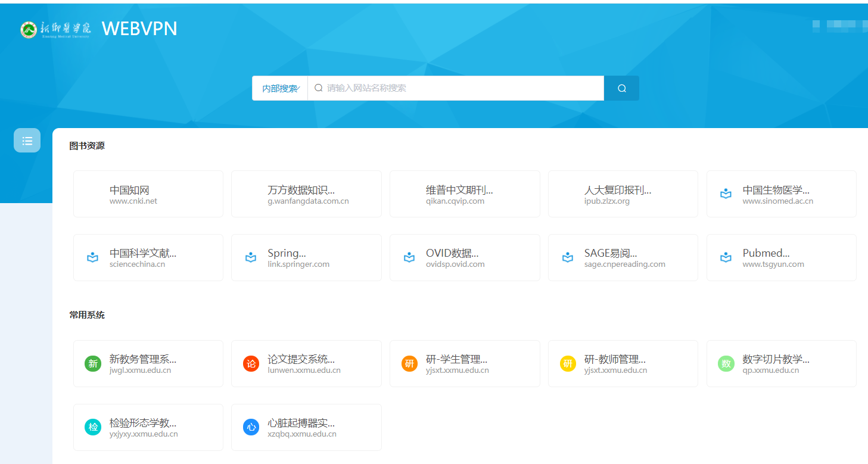Click the light green 数 icon for 数字切片教学

pyautogui.click(x=726, y=364)
